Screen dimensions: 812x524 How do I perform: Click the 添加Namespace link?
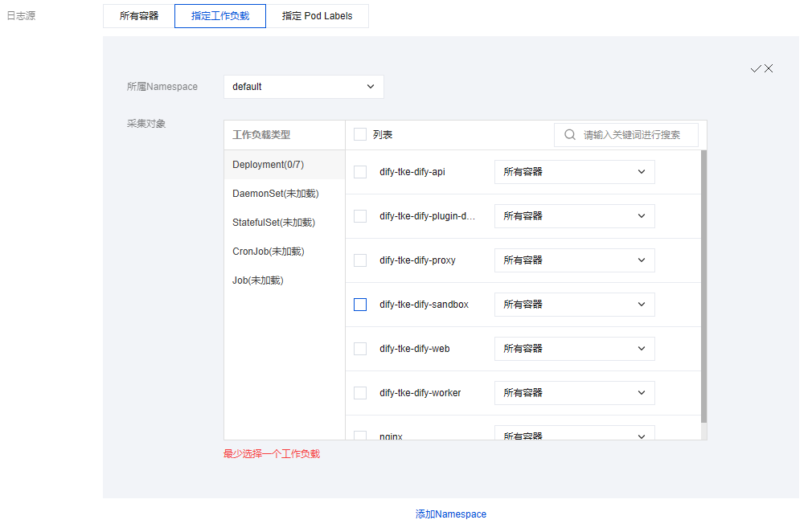tap(450, 514)
